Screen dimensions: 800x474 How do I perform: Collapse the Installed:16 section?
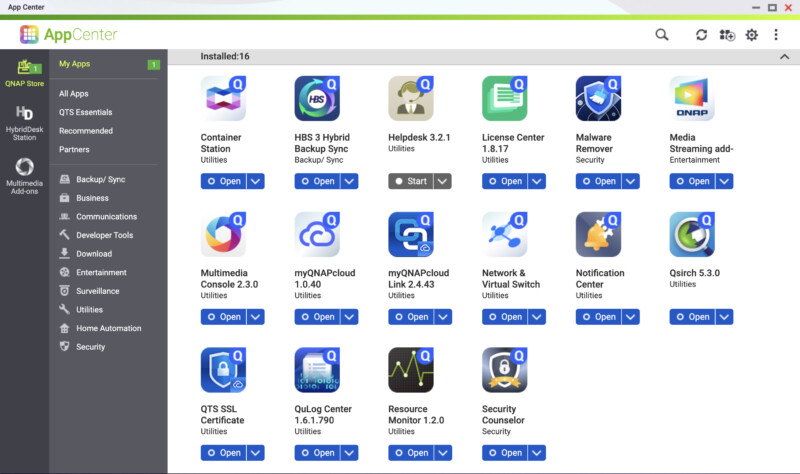point(785,57)
